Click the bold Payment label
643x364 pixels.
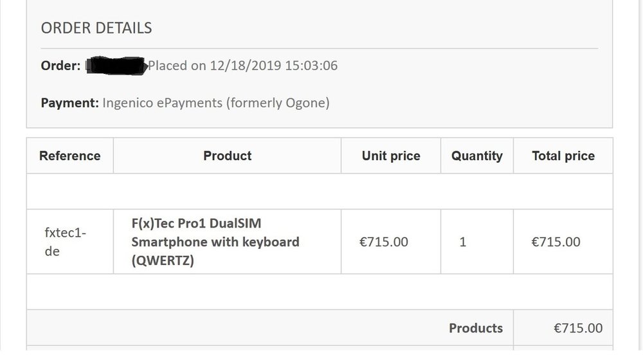(69, 103)
